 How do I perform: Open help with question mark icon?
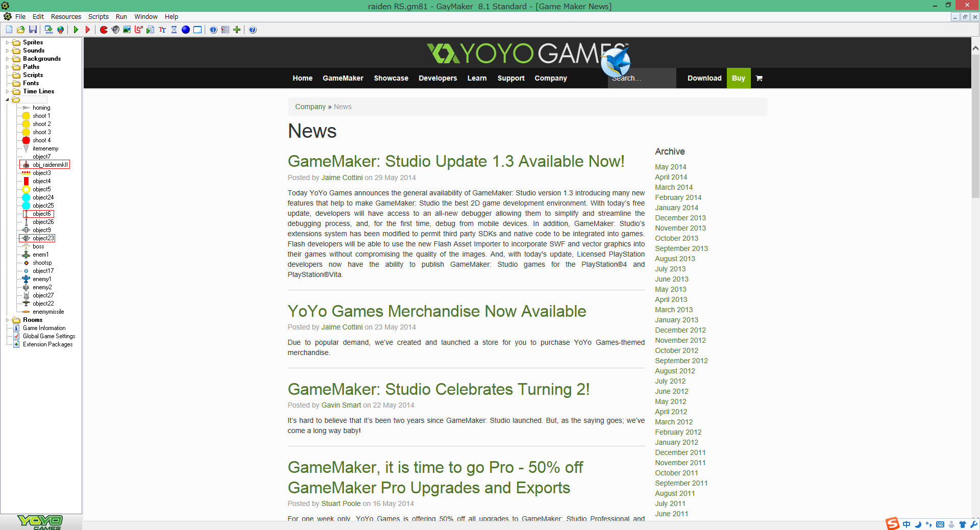pyautogui.click(x=253, y=30)
